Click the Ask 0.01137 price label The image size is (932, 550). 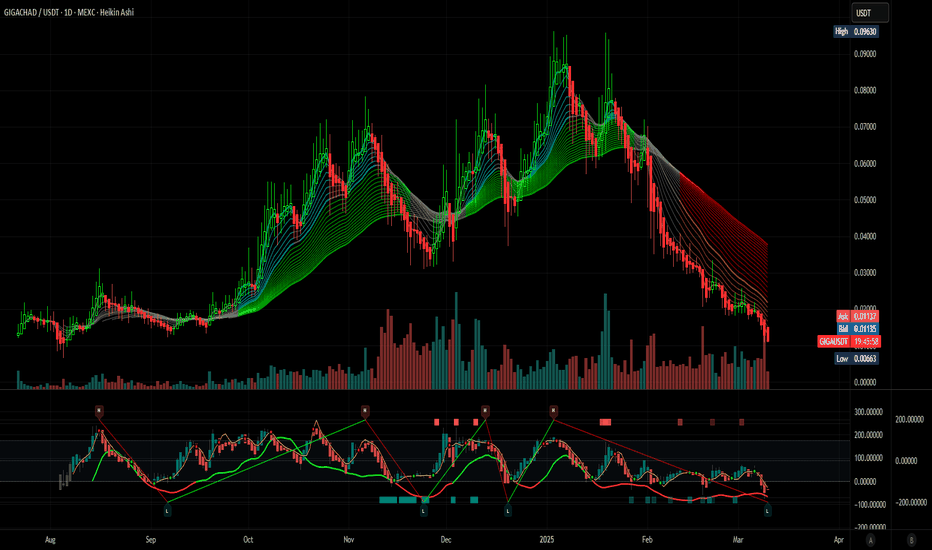(857, 316)
